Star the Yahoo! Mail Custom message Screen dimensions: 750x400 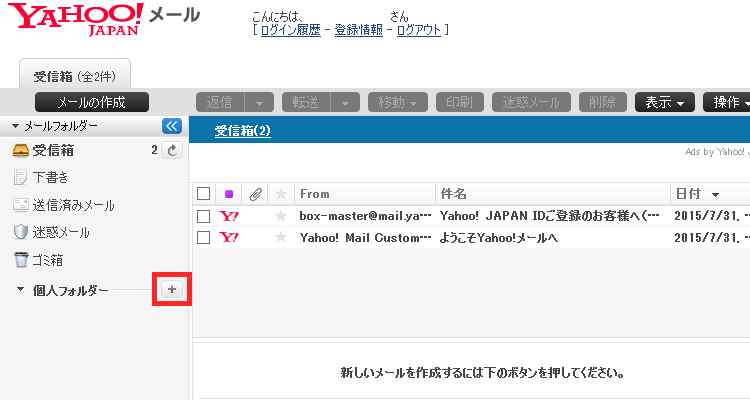tap(281, 237)
